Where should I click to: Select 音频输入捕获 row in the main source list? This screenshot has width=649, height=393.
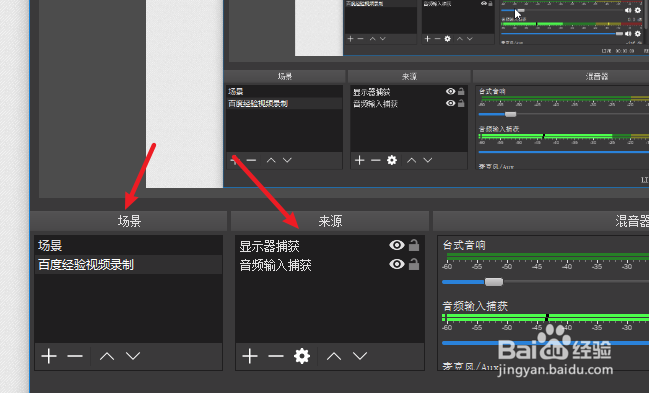point(330,265)
